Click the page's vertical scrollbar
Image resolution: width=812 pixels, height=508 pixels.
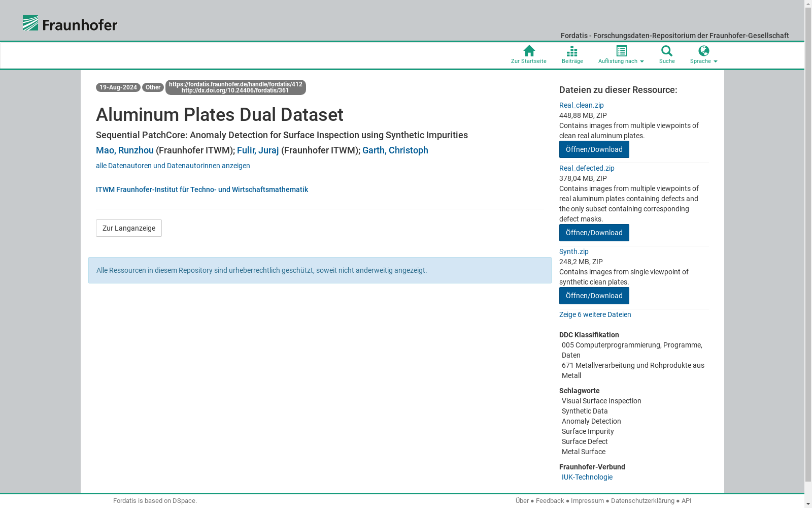click(808, 244)
